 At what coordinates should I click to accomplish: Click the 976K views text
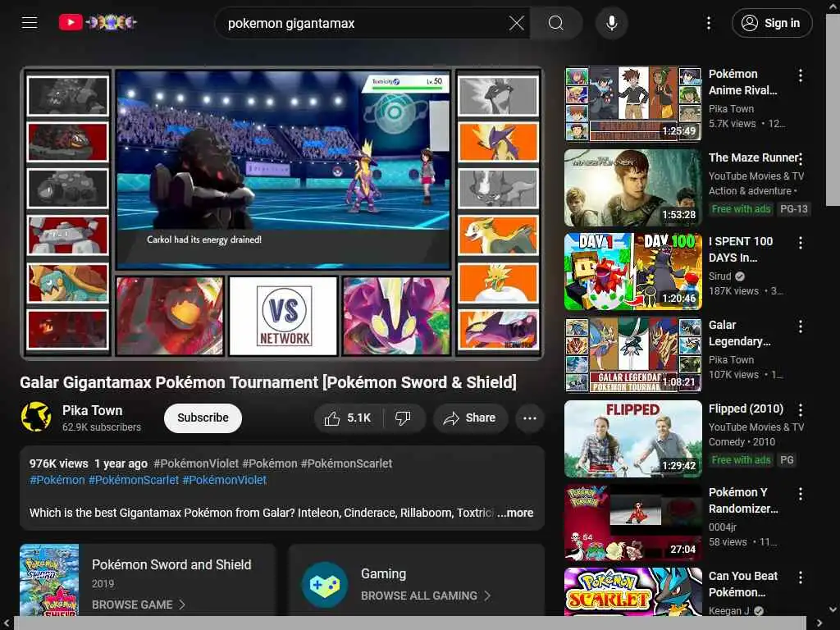58,463
